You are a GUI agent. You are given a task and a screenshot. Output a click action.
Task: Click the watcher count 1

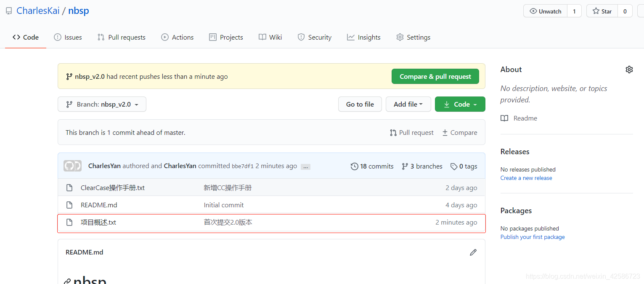(574, 11)
